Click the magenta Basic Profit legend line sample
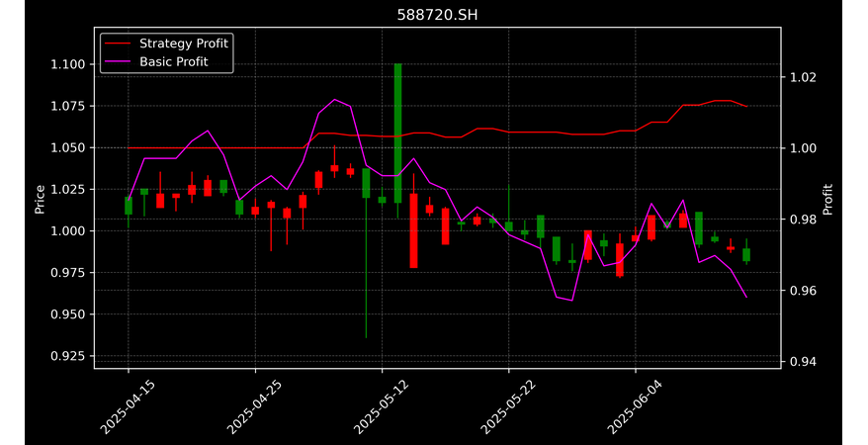 (117, 62)
